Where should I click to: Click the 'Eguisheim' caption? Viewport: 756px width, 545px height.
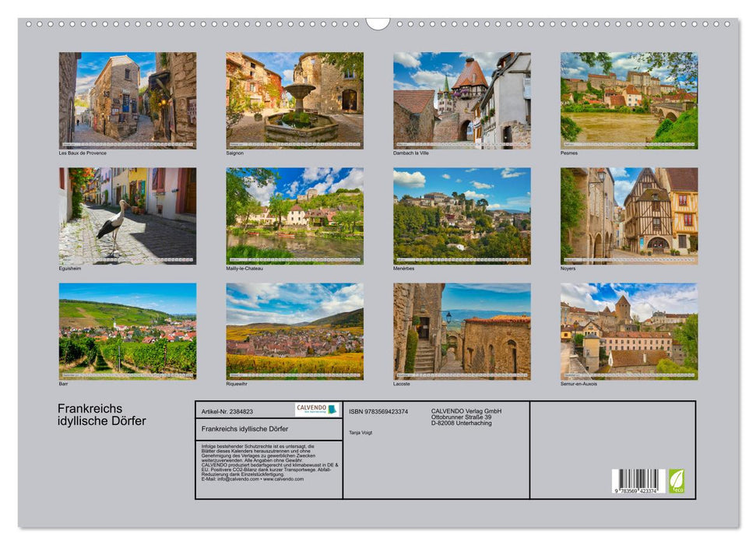(70, 269)
